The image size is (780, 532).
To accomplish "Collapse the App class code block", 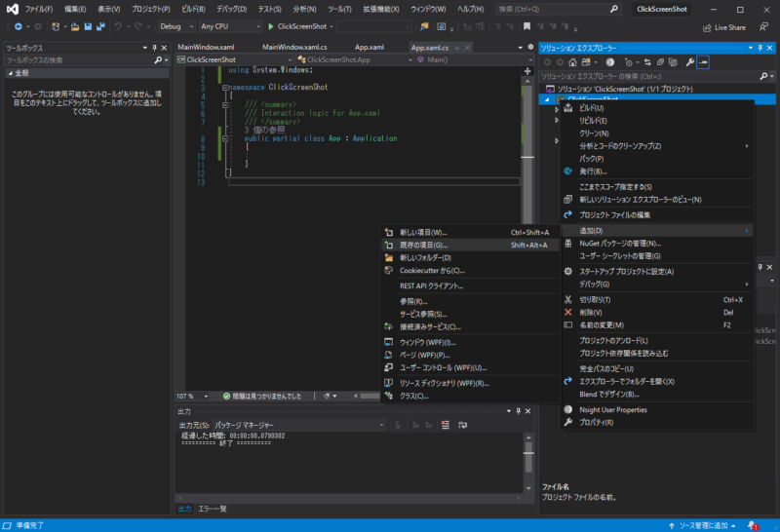I will 225,138.
